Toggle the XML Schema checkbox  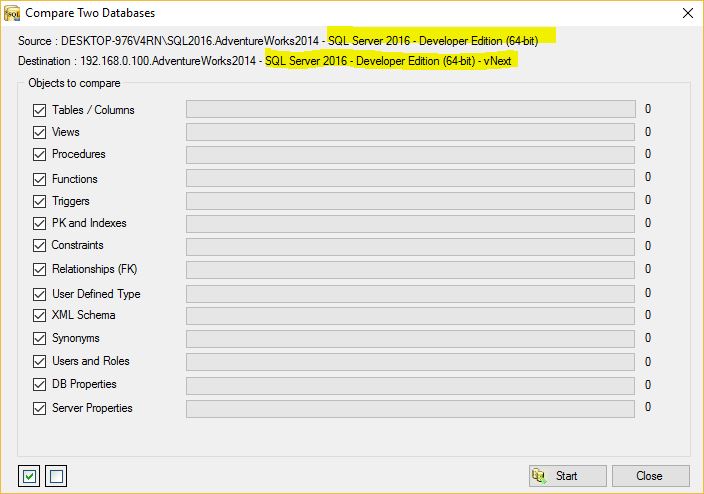(40, 315)
